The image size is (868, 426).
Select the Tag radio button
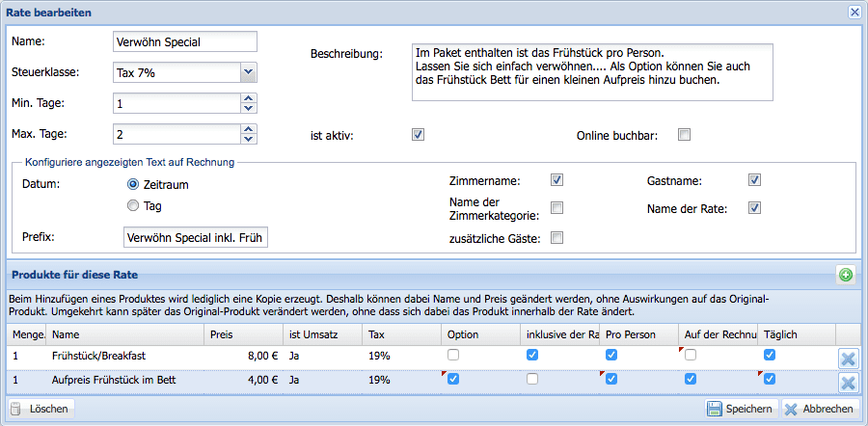(134, 204)
